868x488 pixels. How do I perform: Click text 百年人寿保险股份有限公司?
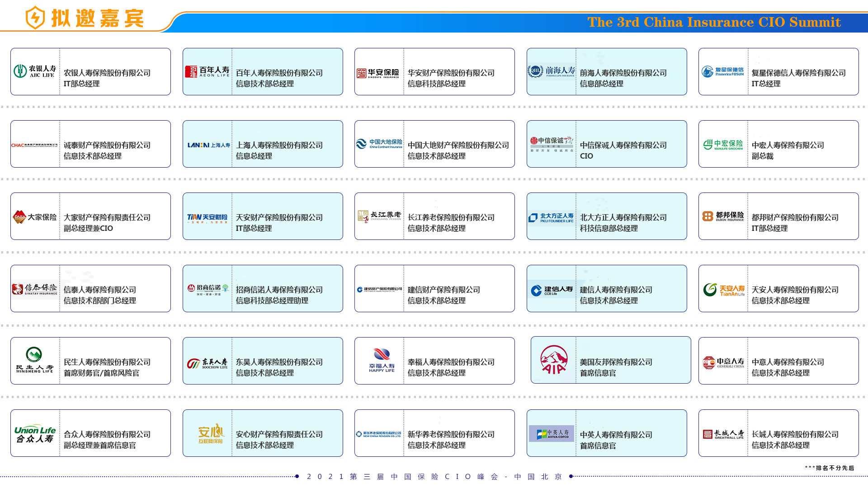[279, 73]
